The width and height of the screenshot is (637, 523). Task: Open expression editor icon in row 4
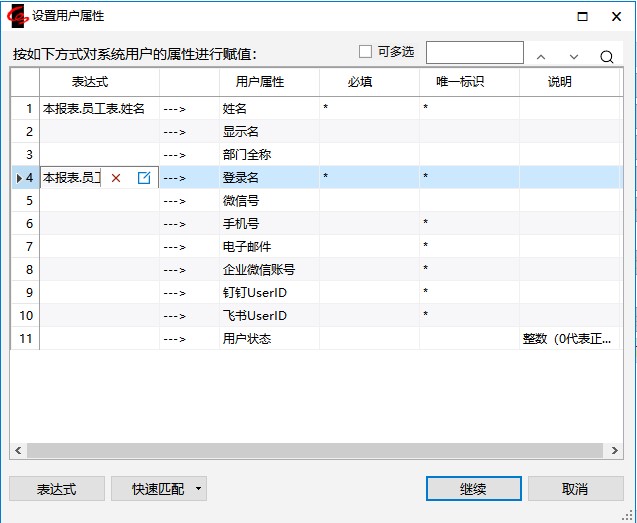pos(144,178)
